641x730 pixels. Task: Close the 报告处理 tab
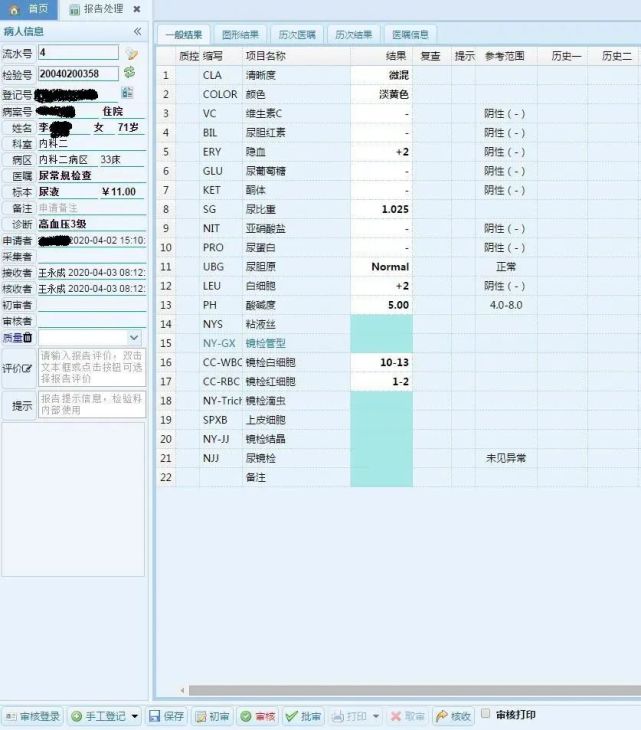(x=136, y=9)
